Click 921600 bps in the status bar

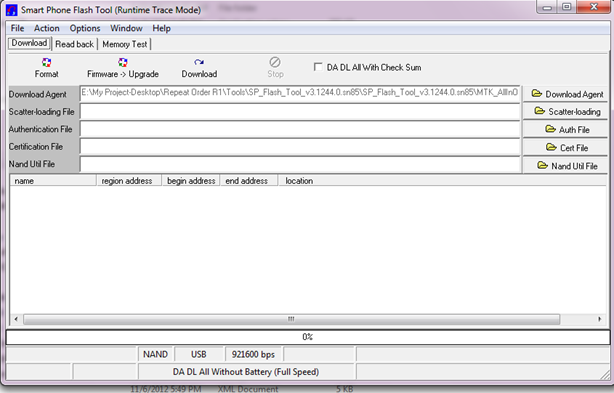click(253, 354)
